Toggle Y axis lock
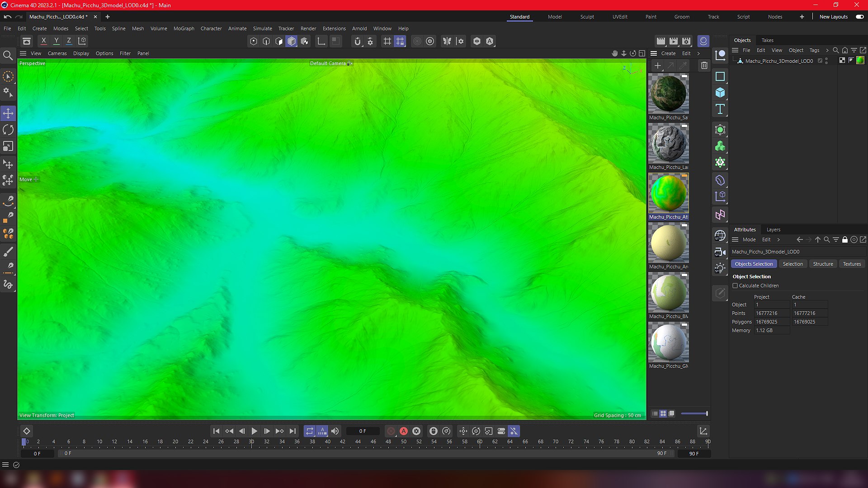Image resolution: width=868 pixels, height=488 pixels. 57,41
